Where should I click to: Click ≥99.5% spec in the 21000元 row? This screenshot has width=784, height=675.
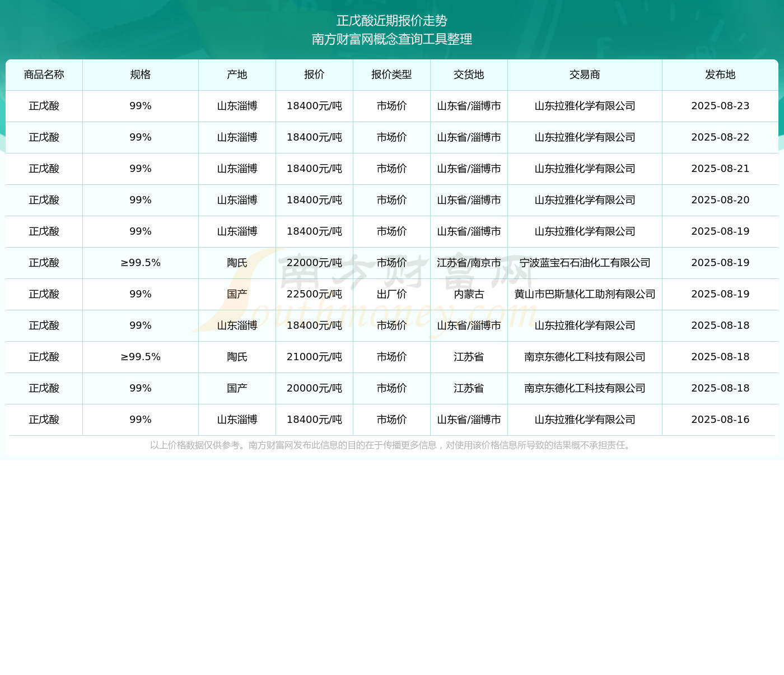pos(141,357)
